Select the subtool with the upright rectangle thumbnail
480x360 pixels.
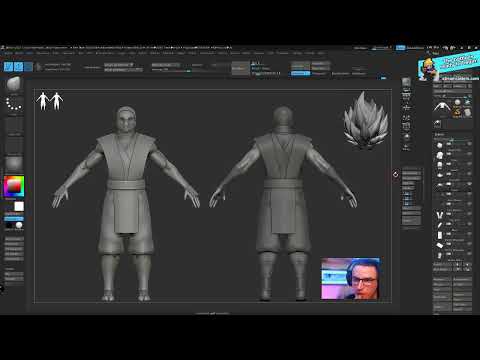pos(440,235)
